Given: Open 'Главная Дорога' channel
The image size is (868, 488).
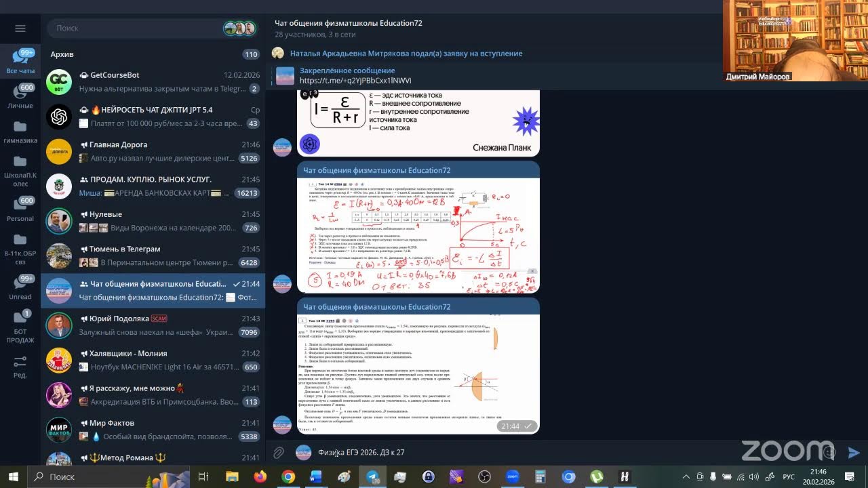Looking at the screenshot, I should tap(153, 151).
